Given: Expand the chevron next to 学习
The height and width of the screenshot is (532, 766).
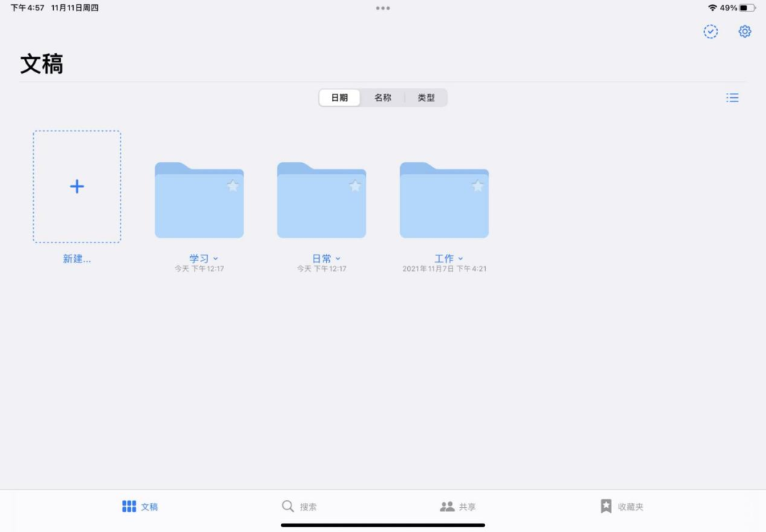Looking at the screenshot, I should [215, 259].
